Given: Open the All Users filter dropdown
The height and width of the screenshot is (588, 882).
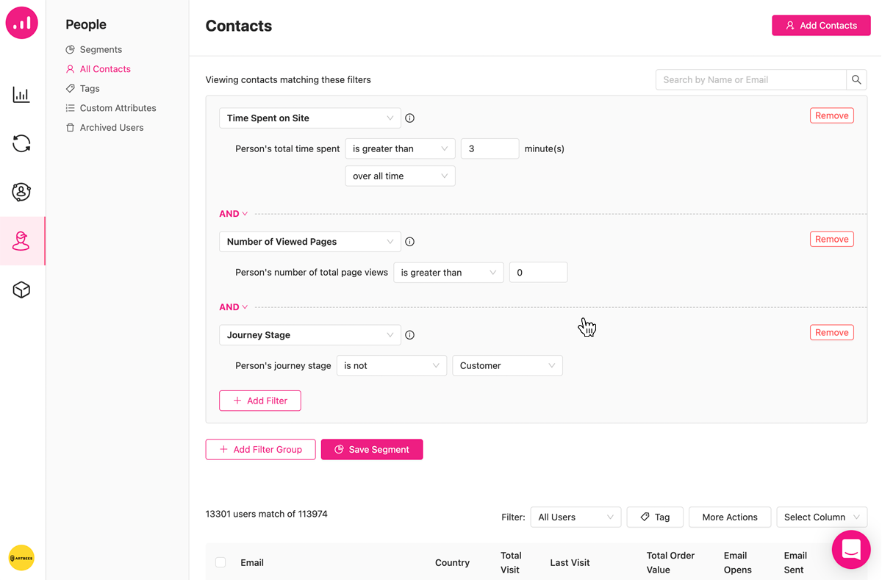Looking at the screenshot, I should [x=576, y=517].
